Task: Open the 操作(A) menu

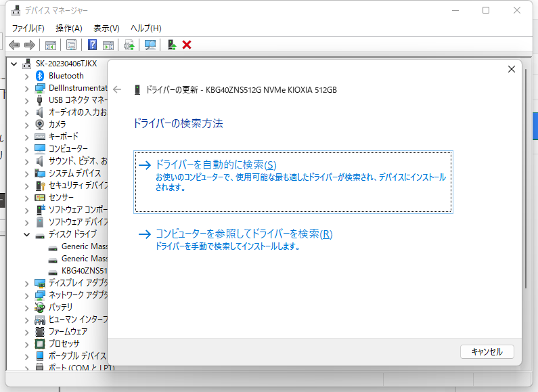Action: (x=68, y=28)
